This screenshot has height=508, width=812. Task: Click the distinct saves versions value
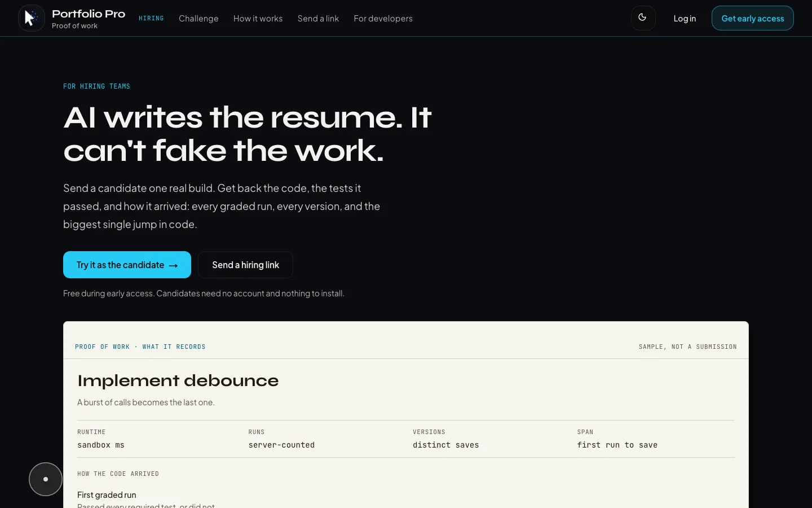(445, 445)
